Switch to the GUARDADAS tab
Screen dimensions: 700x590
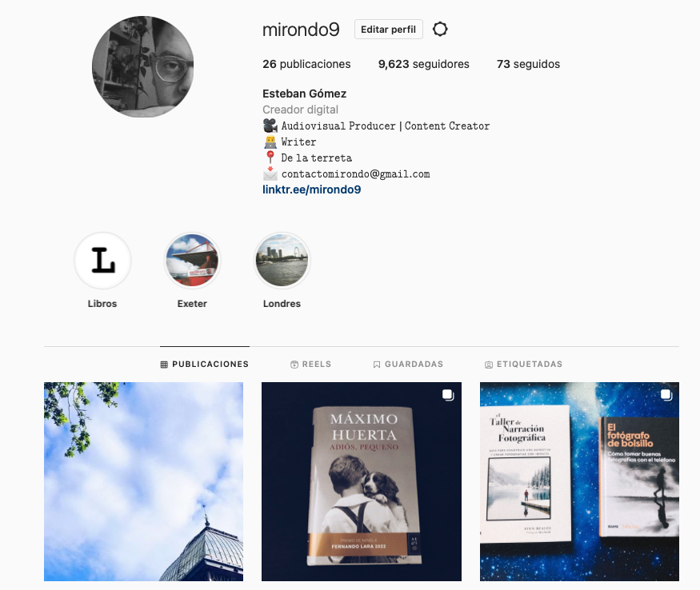408,365
